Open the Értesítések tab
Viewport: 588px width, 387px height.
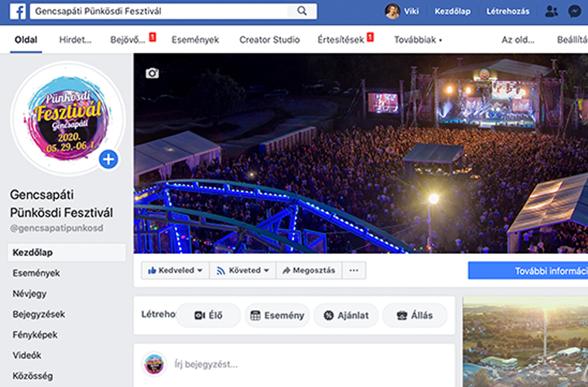340,39
